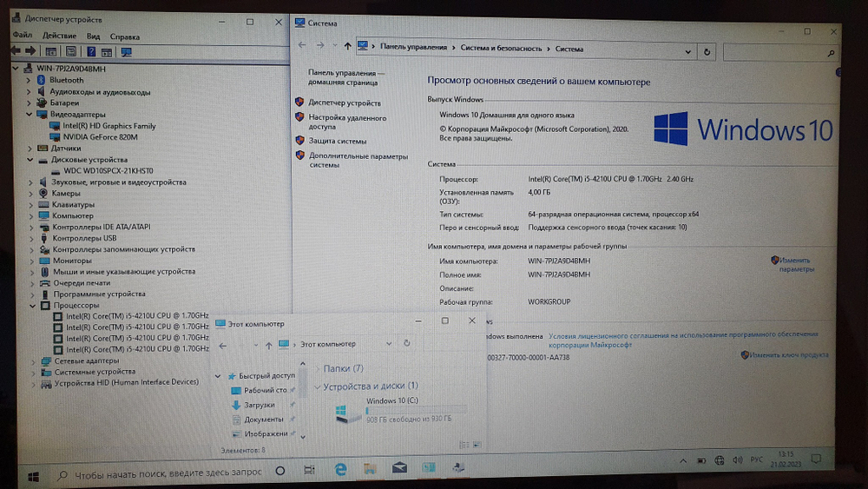Open Настройка удаленного доступа link
Viewport: 868px width, 489px height.
[347, 122]
